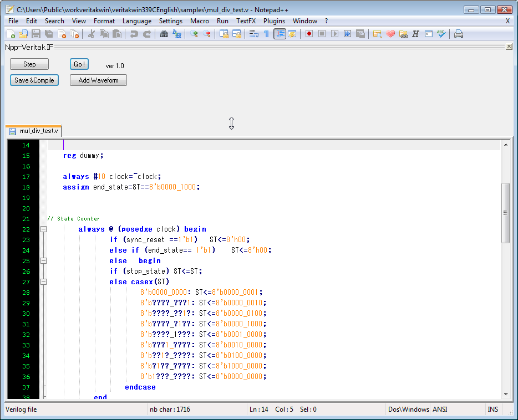Collapse the fold at line 22
The width and height of the screenshot is (518, 420).
coord(44,229)
